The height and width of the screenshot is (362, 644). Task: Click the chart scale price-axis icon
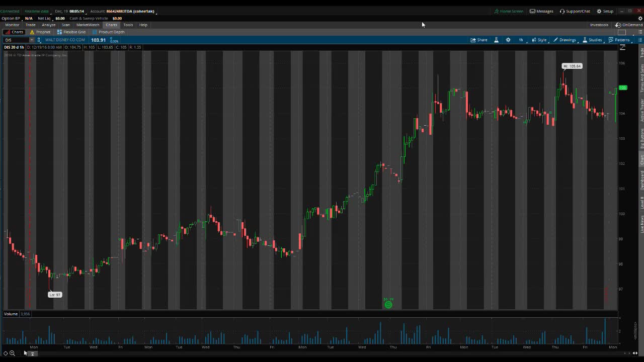pos(622,48)
